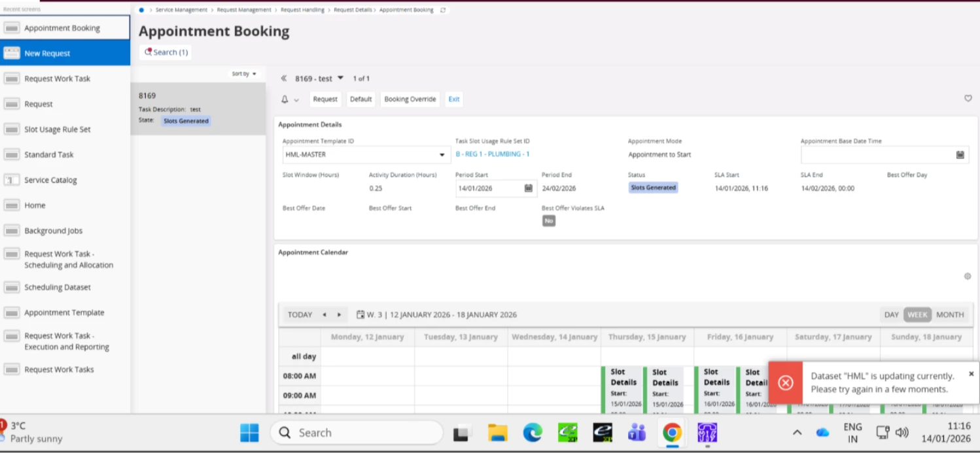980x453 pixels.
Task: Open first Slot Details on Thursday 15 January
Action: click(x=622, y=390)
